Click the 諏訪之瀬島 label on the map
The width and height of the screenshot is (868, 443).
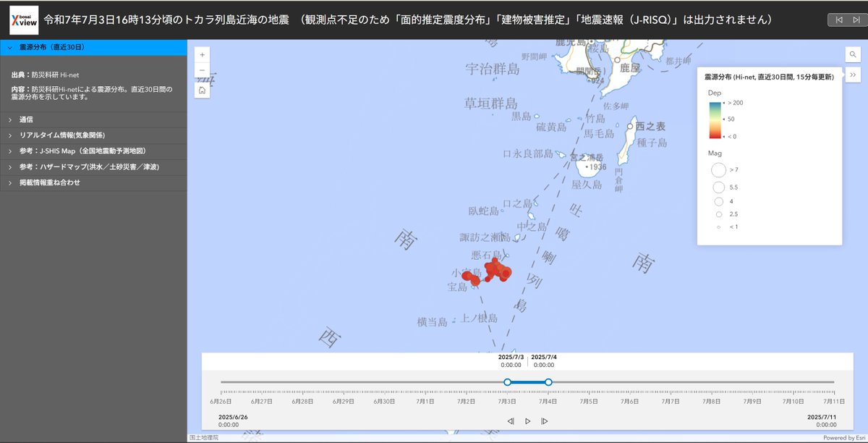(x=485, y=237)
